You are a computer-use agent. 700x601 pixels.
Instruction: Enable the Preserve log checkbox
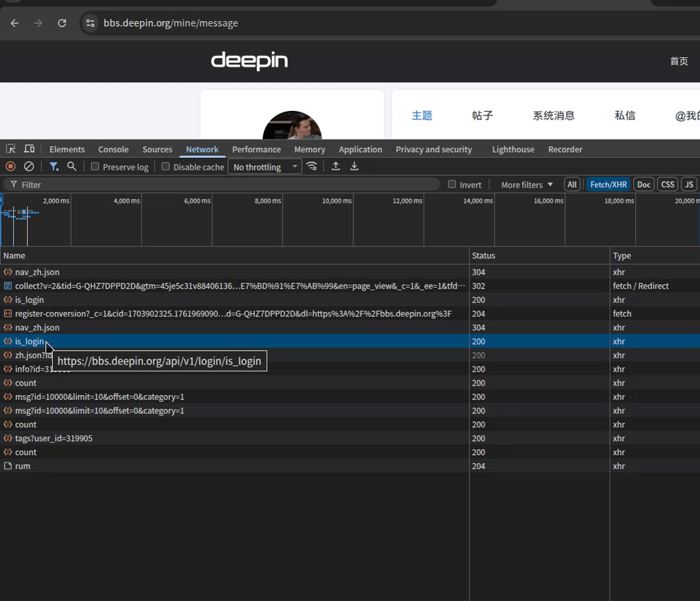coord(94,166)
